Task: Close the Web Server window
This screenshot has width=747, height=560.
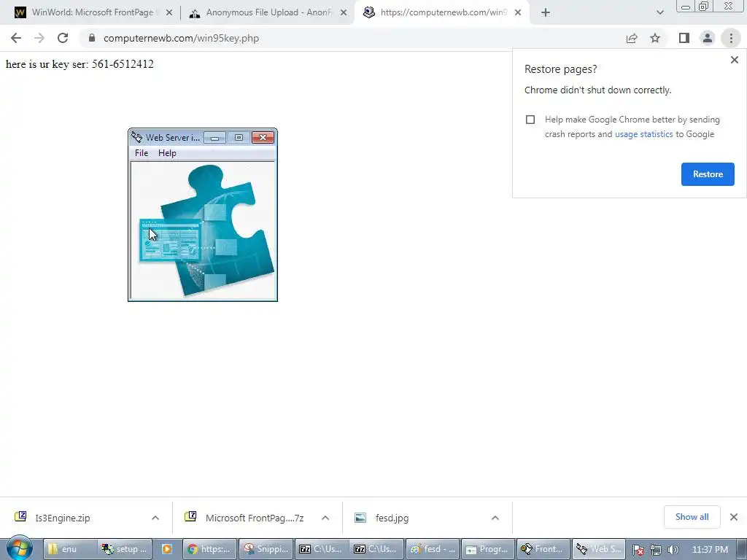Action: coord(263,138)
